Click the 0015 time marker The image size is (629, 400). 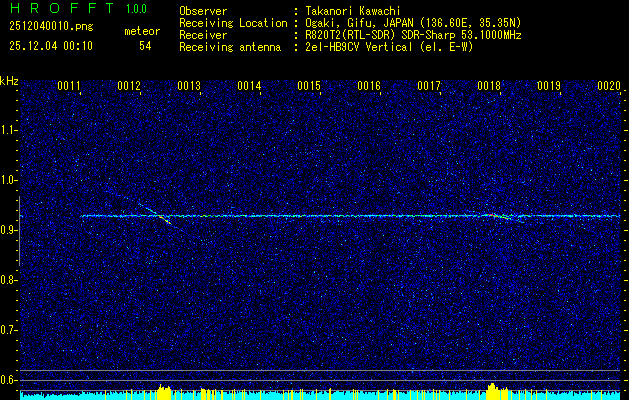click(309, 86)
